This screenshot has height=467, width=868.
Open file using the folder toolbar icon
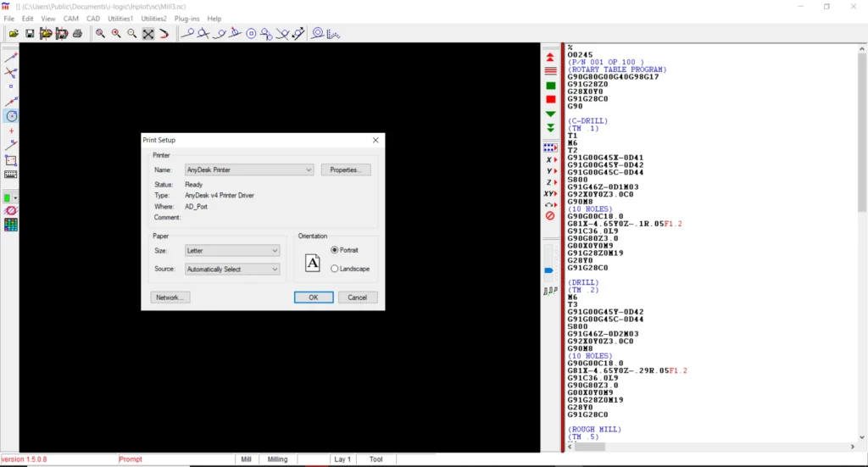[14, 34]
